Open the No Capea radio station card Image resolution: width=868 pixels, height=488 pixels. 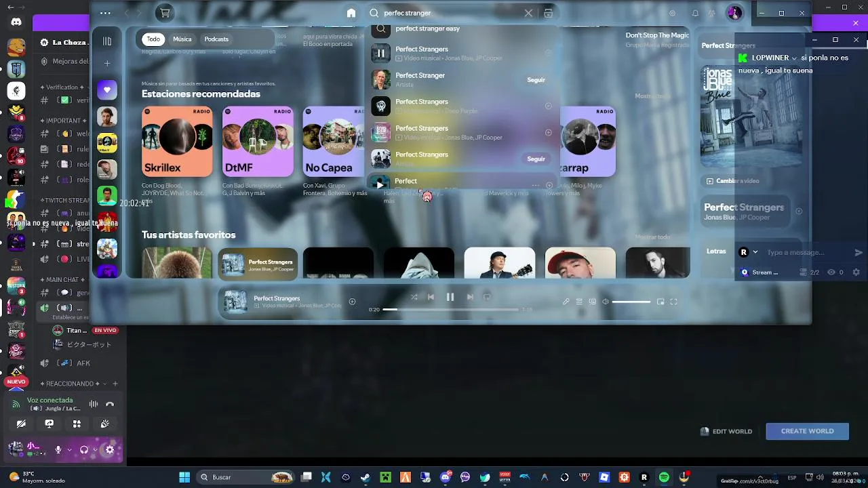pyautogui.click(x=333, y=142)
